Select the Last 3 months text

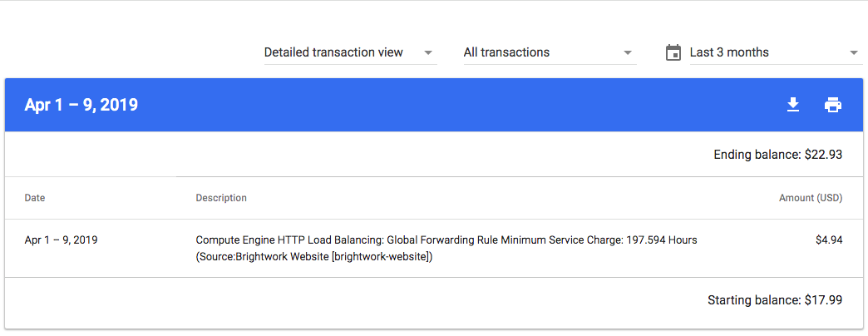tap(729, 52)
